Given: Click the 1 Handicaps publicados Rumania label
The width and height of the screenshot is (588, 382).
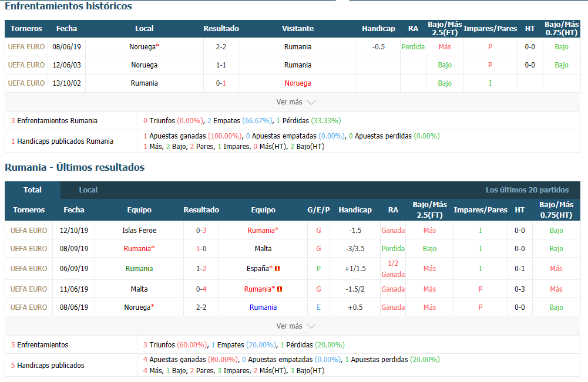Looking at the screenshot, I should (62, 141).
